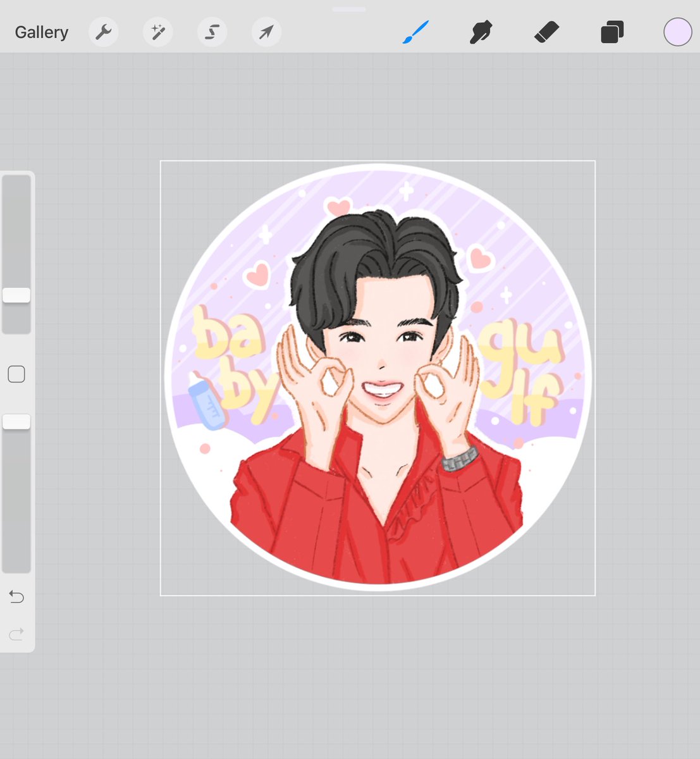This screenshot has width=700, height=759.
Task: Activate the Selection S-shaped tool
Action: [212, 32]
